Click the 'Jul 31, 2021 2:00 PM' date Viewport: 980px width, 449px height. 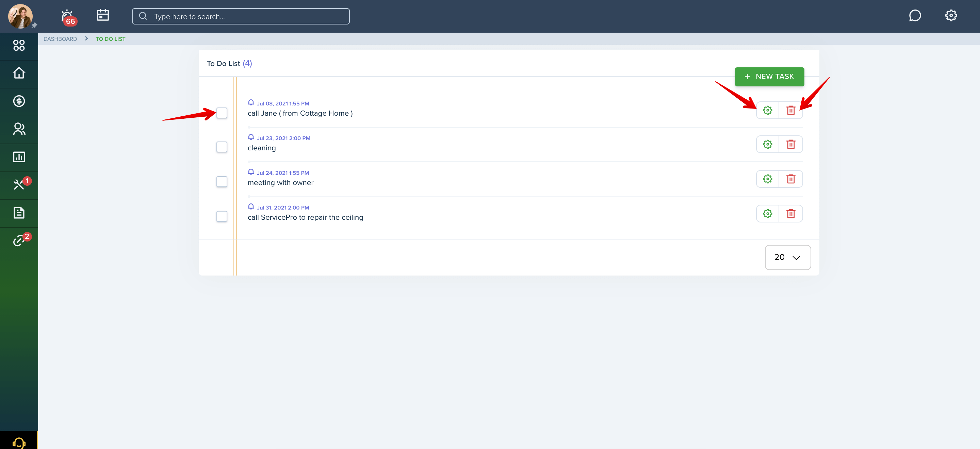[283, 207]
